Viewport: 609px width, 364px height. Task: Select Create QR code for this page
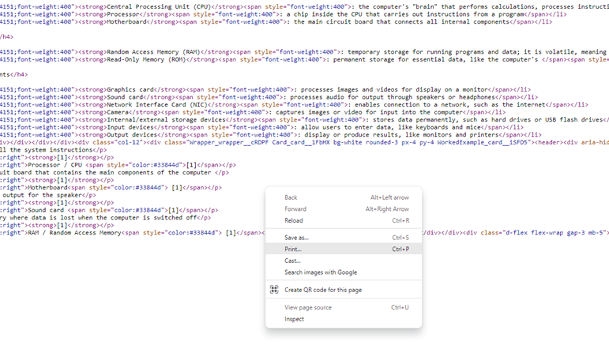323,290
